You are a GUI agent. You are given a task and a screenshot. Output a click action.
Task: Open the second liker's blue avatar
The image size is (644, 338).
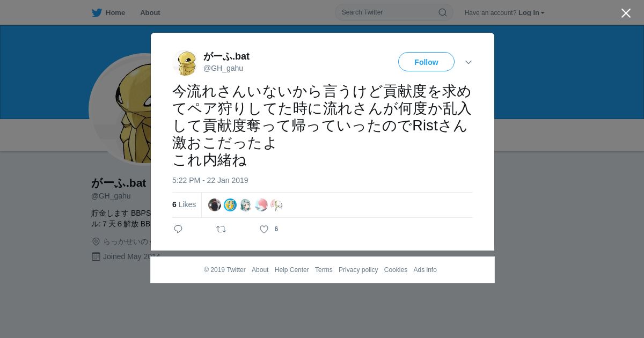(230, 205)
